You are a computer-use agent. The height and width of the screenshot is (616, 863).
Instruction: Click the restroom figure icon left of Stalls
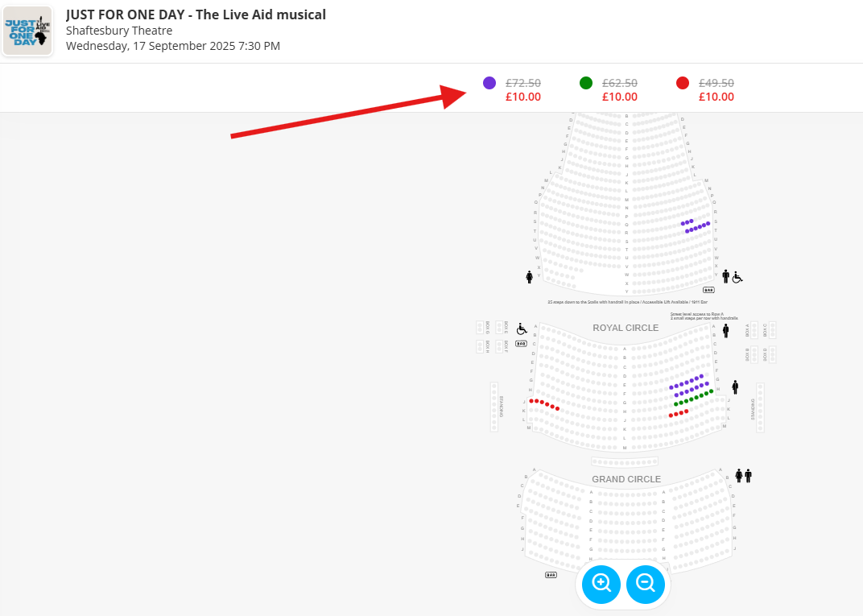(x=530, y=277)
